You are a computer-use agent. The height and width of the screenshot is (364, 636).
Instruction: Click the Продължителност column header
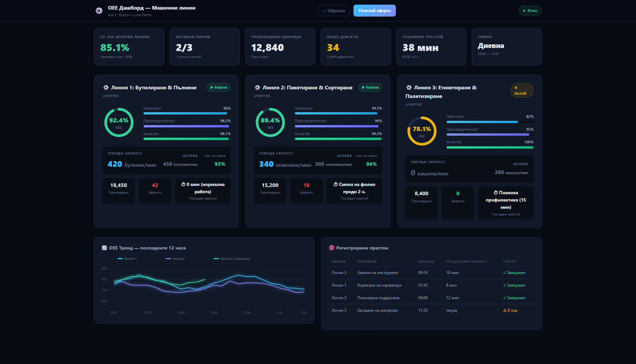(466, 262)
